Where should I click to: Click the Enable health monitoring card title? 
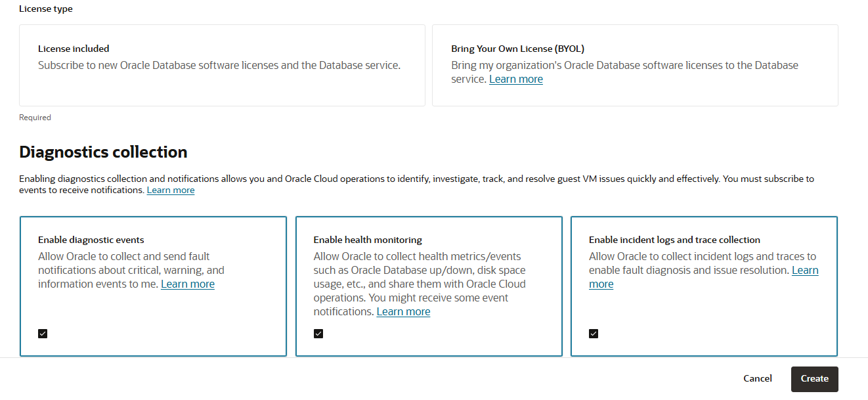367,240
